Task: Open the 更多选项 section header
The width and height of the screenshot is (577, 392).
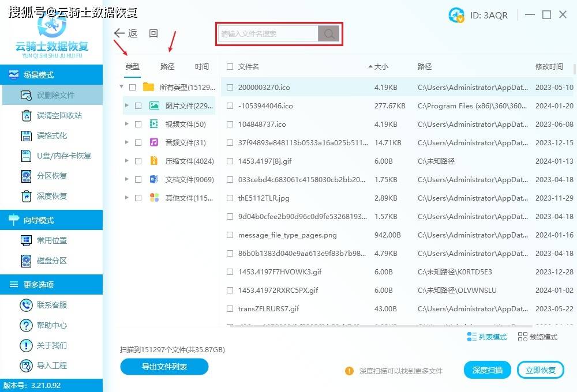Action: coord(51,284)
